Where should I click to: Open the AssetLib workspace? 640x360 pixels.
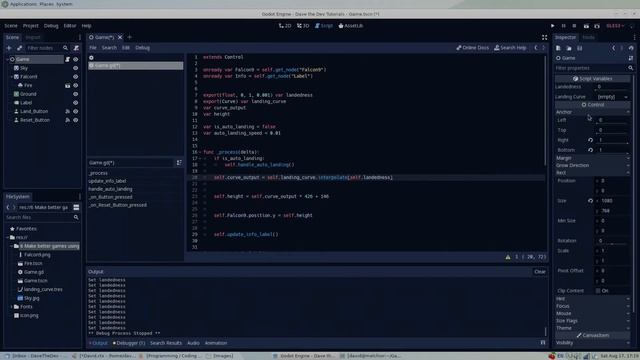[351, 26]
